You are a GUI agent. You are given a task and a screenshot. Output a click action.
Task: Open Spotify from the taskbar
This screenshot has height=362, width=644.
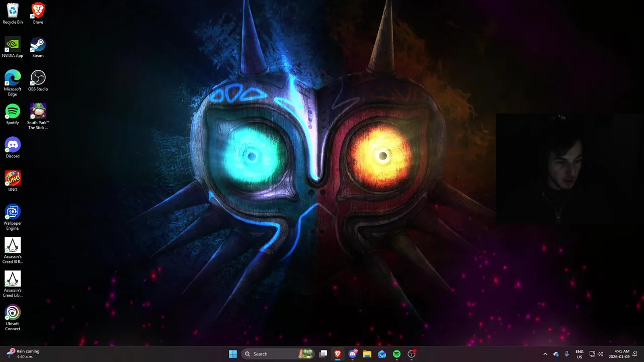396,354
